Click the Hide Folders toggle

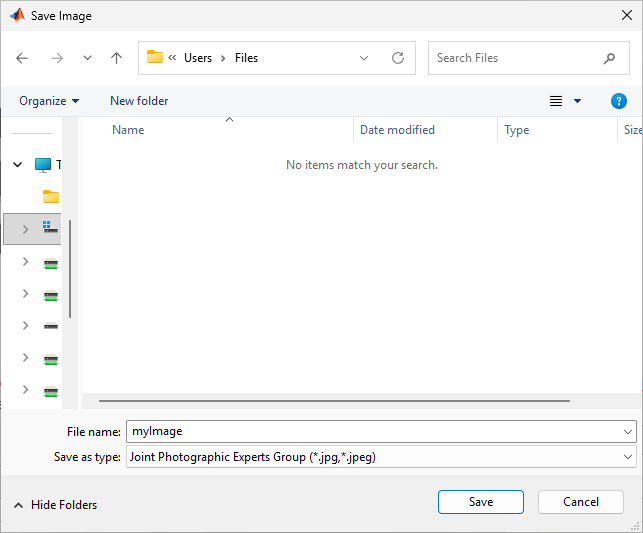click(x=56, y=505)
